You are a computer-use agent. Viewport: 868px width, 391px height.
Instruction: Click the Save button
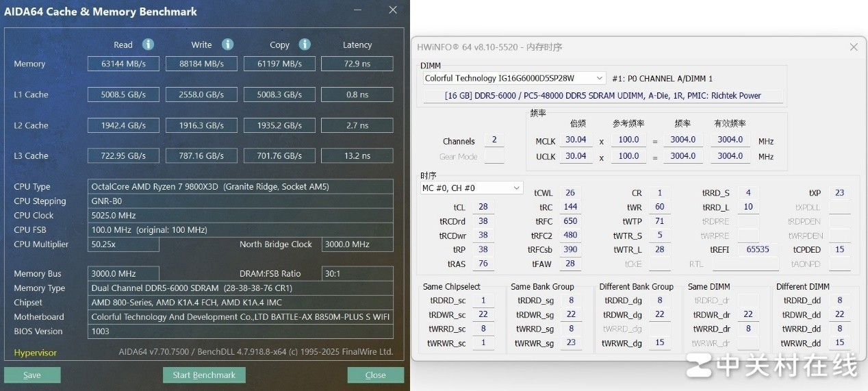[x=32, y=375]
